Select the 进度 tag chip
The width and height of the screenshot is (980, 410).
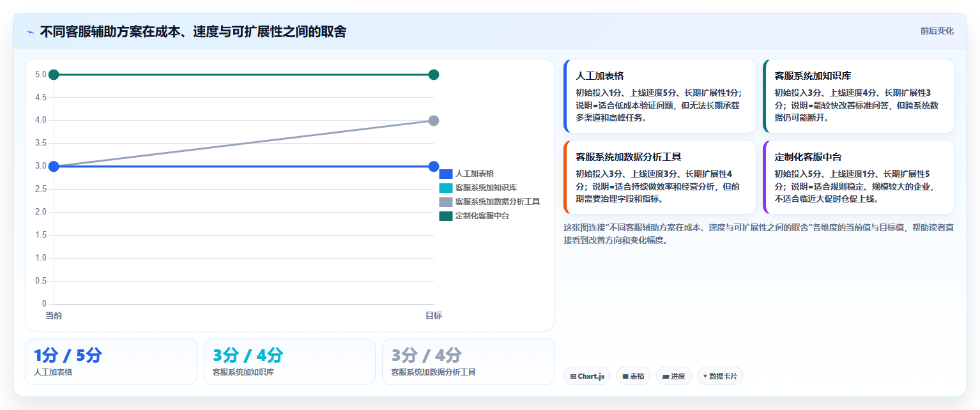coord(674,376)
